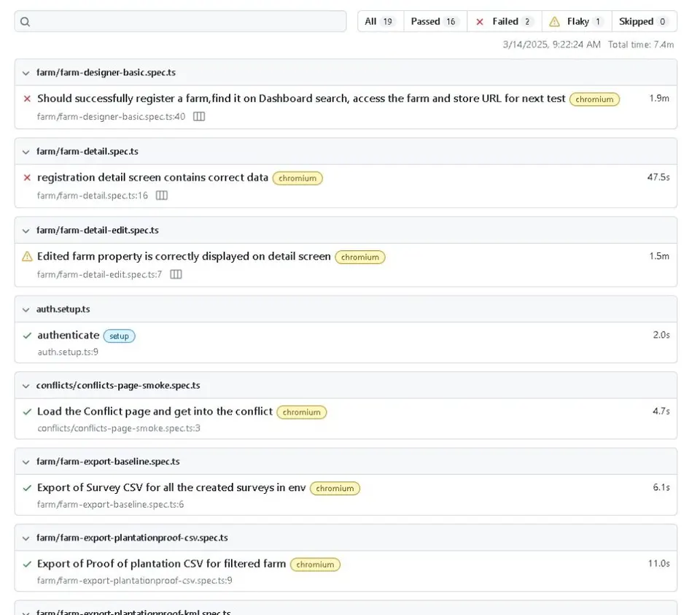Click the '3/14/2025, 9:22:24 AM' timestamp

point(551,45)
